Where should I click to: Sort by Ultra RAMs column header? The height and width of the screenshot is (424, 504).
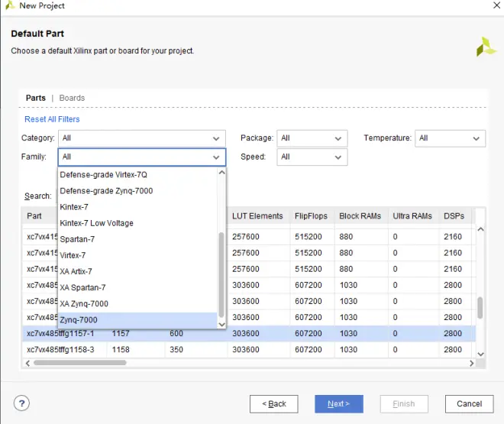pyautogui.click(x=412, y=216)
